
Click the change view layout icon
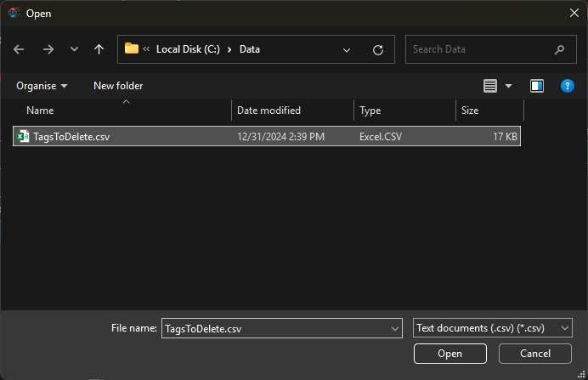(x=490, y=86)
